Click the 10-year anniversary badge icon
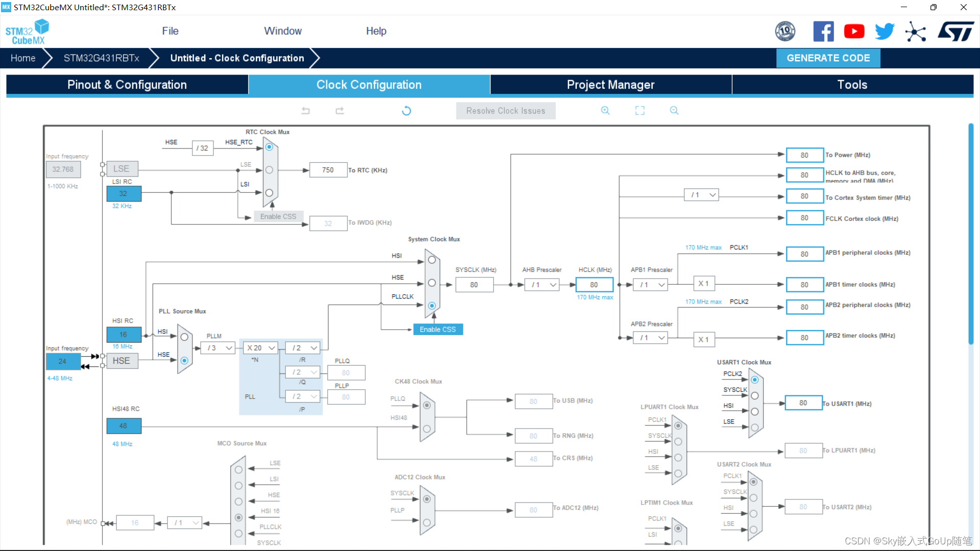This screenshot has height=551, width=980. point(785,32)
